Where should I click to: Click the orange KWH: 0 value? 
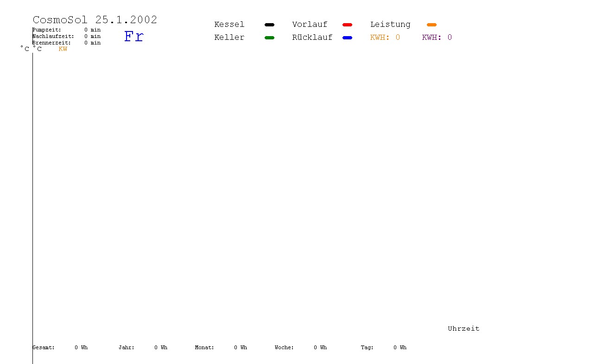tap(385, 38)
